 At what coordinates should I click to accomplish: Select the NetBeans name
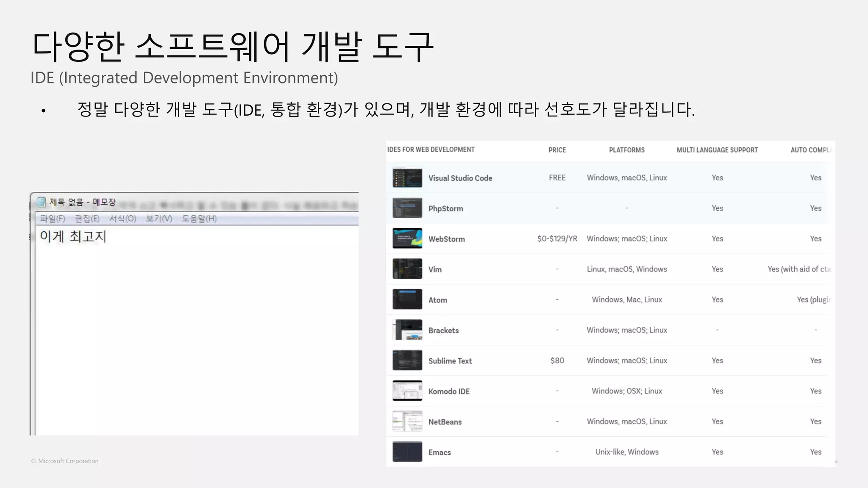[x=445, y=422]
